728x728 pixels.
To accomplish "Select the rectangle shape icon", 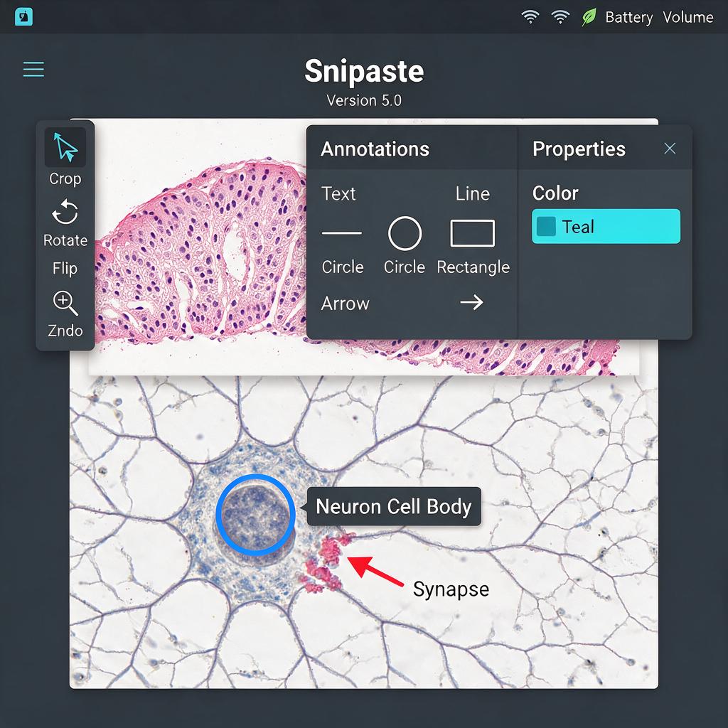I will pyautogui.click(x=472, y=233).
